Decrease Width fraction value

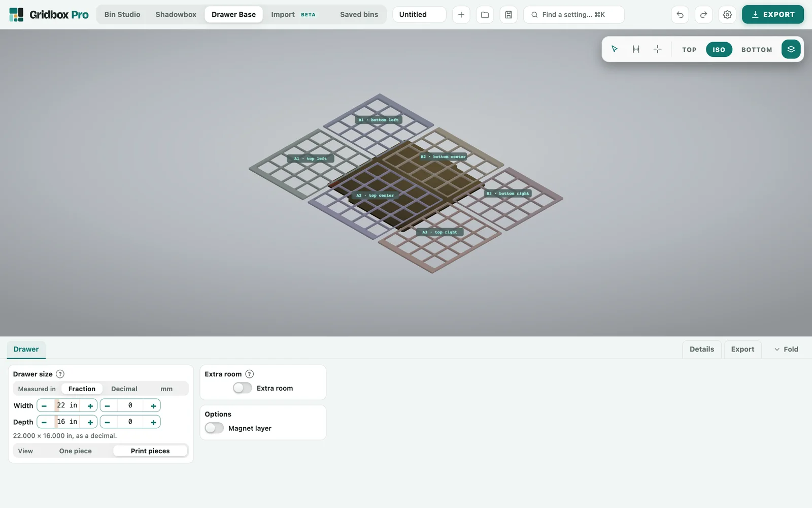click(x=108, y=406)
